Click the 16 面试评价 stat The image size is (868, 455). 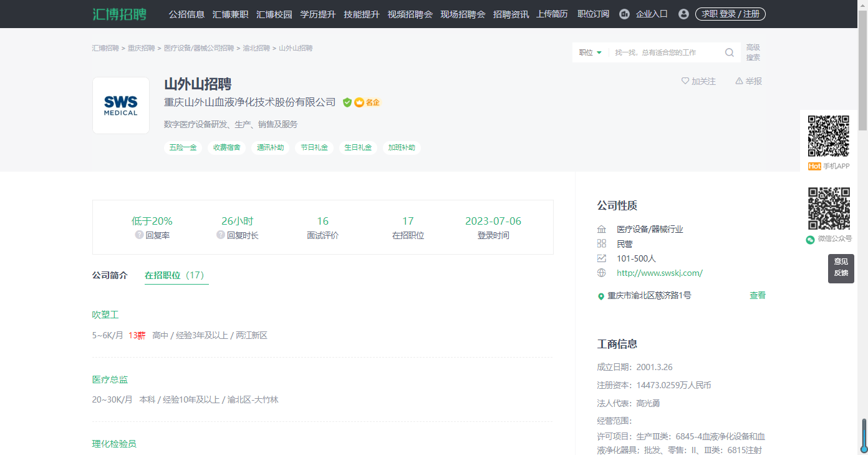click(322, 228)
